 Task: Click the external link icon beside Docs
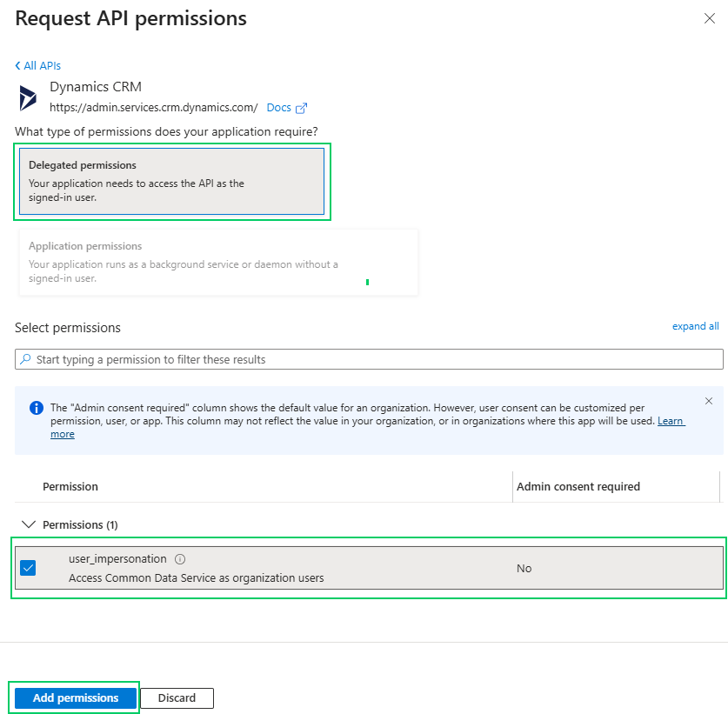tap(302, 109)
